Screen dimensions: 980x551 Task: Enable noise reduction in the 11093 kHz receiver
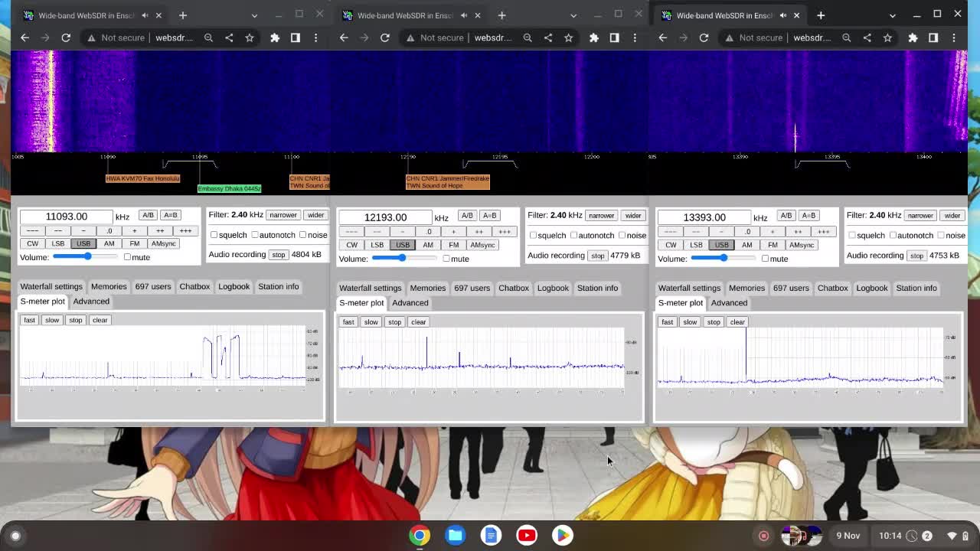click(303, 235)
